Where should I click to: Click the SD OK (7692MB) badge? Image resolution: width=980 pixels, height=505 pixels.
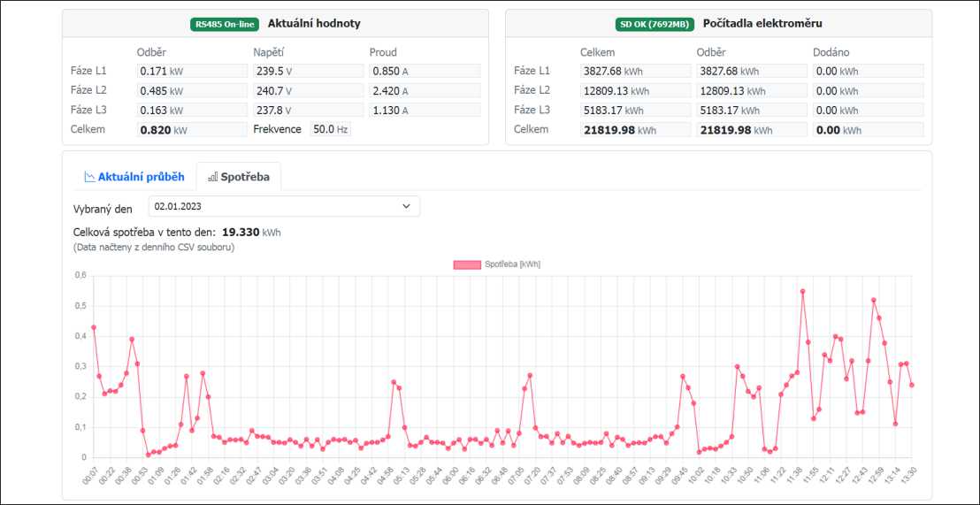click(x=655, y=24)
